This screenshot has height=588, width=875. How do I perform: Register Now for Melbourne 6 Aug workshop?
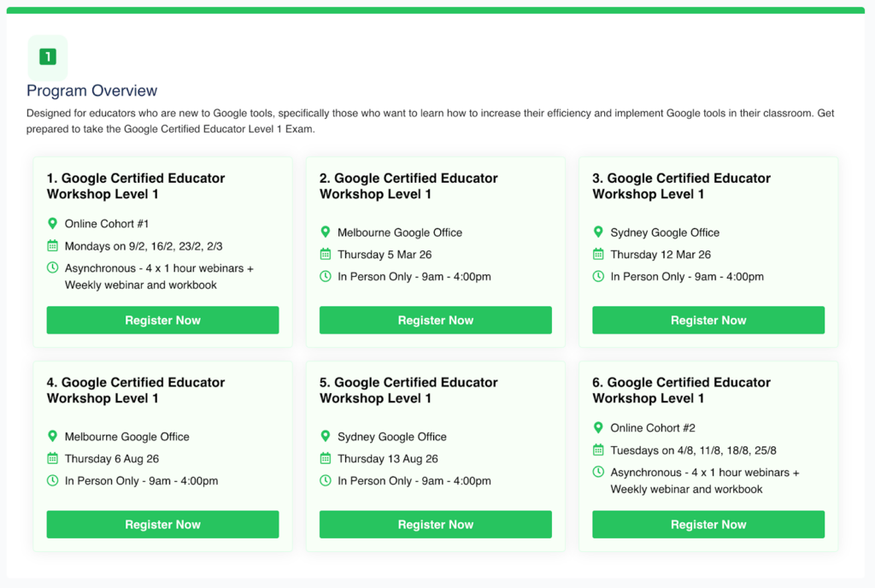click(x=162, y=525)
